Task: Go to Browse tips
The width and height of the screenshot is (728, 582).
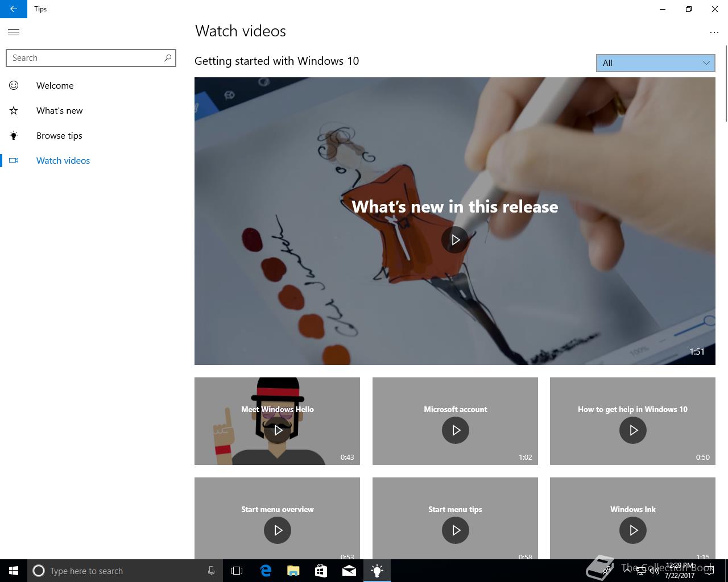Action: [x=91, y=135]
